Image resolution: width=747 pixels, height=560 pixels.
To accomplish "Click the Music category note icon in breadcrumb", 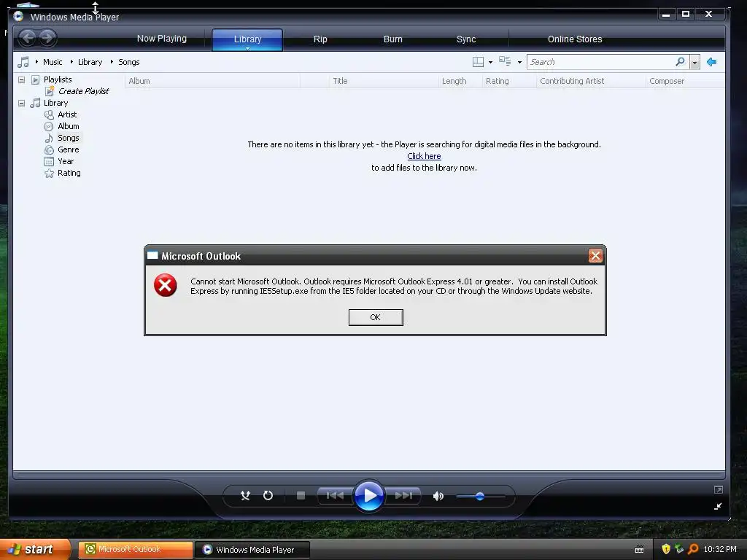I will click(x=23, y=62).
